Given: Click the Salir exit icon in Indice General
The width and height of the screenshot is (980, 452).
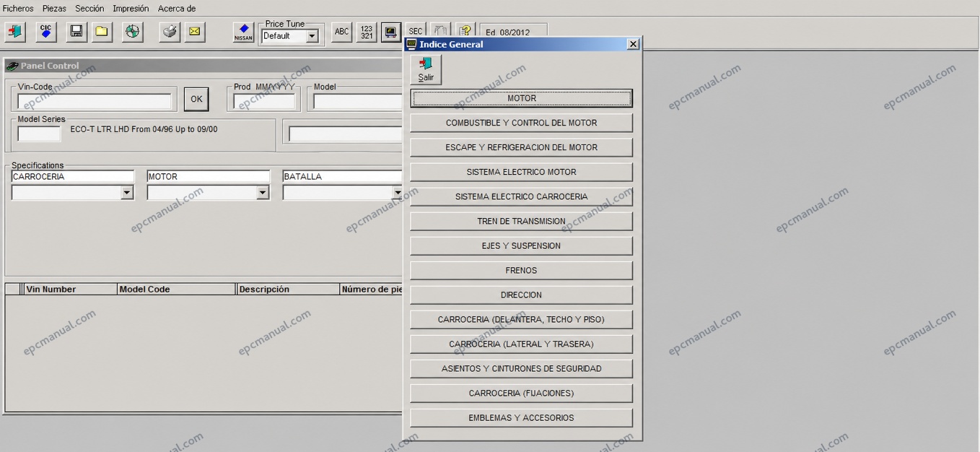Looking at the screenshot, I should 426,69.
